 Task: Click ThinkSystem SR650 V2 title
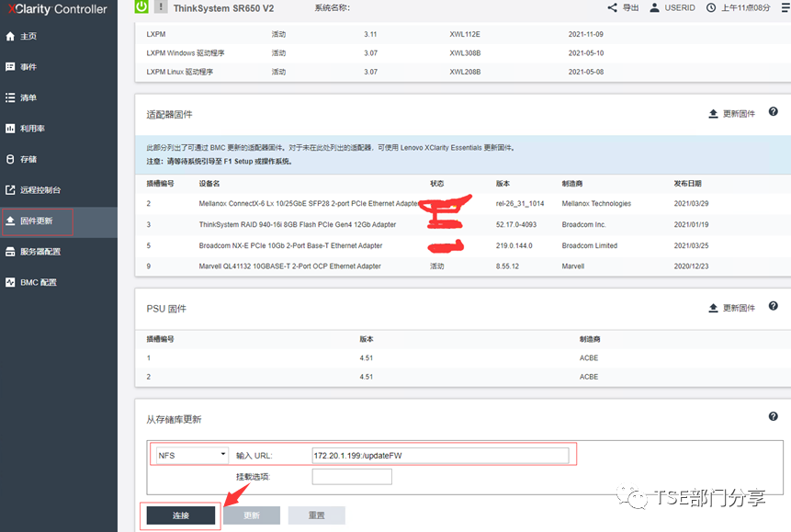[223, 8]
